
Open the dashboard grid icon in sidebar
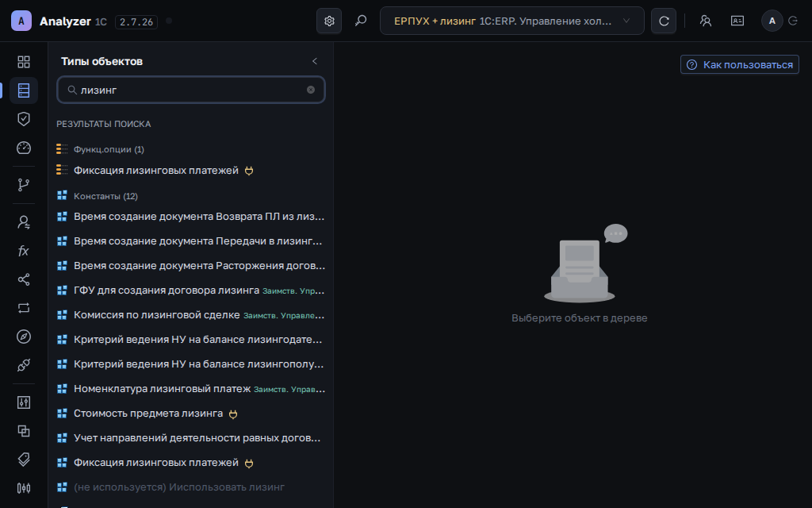(24, 62)
